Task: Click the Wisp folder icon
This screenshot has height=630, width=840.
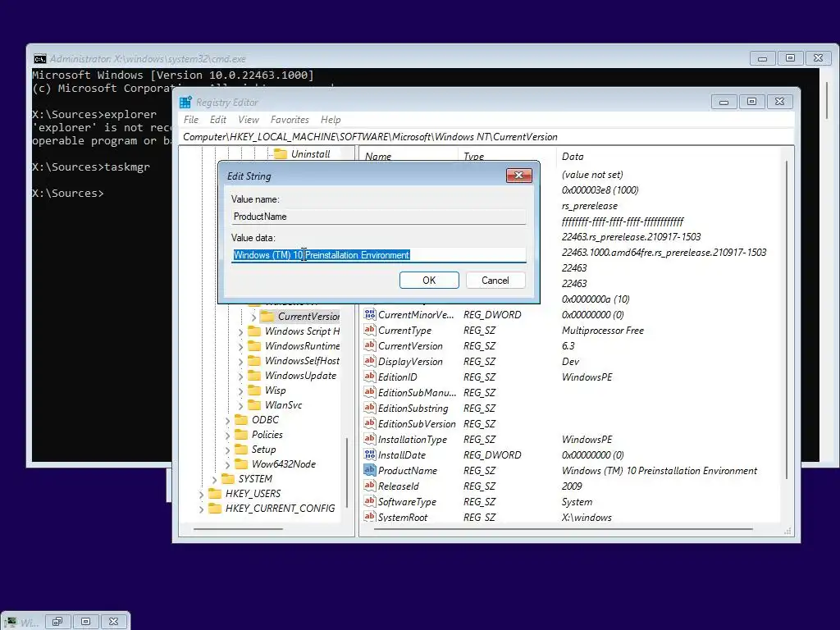Action: click(254, 390)
